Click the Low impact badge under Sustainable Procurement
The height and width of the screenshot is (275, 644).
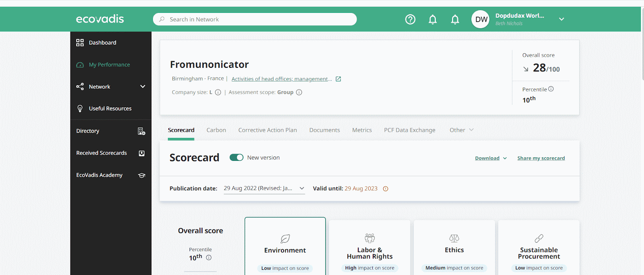coord(539,268)
